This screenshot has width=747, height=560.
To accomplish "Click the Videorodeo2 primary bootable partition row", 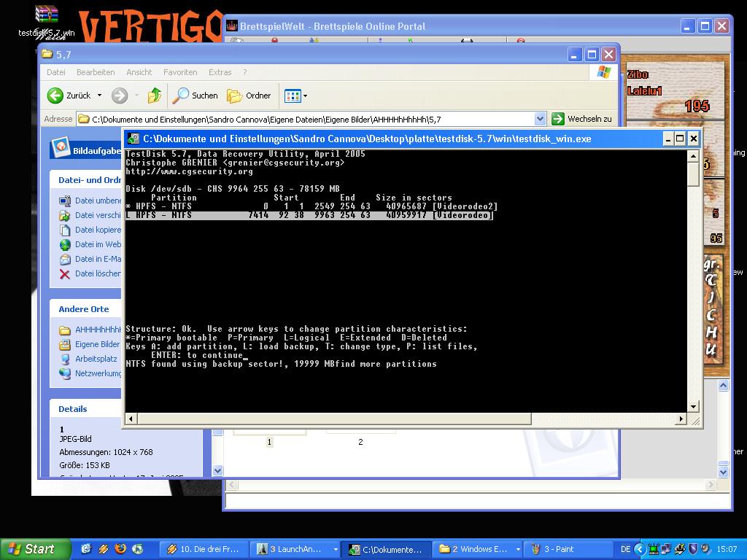I will 311,206.
